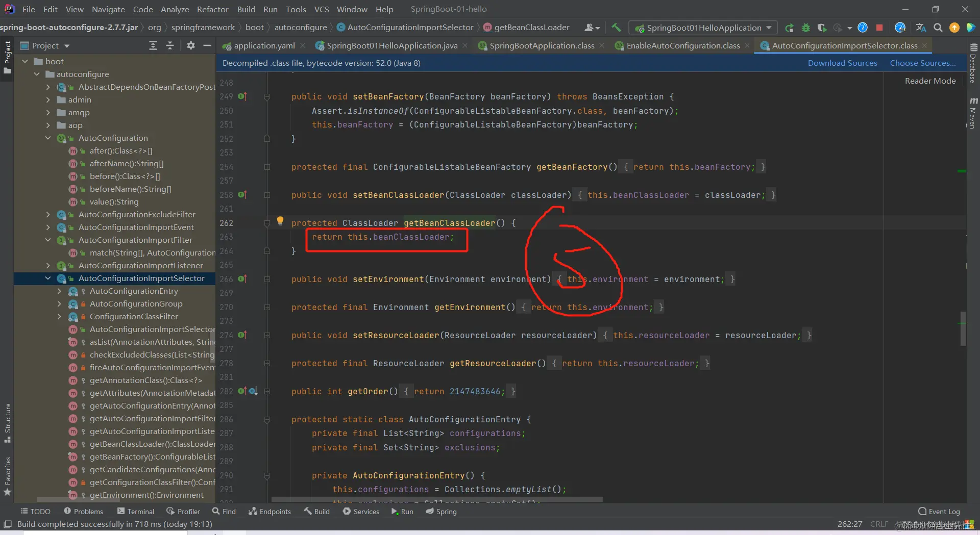The image size is (980, 535).
Task: Expand the AutoConfigurationExcludeFilter node
Action: coord(48,214)
